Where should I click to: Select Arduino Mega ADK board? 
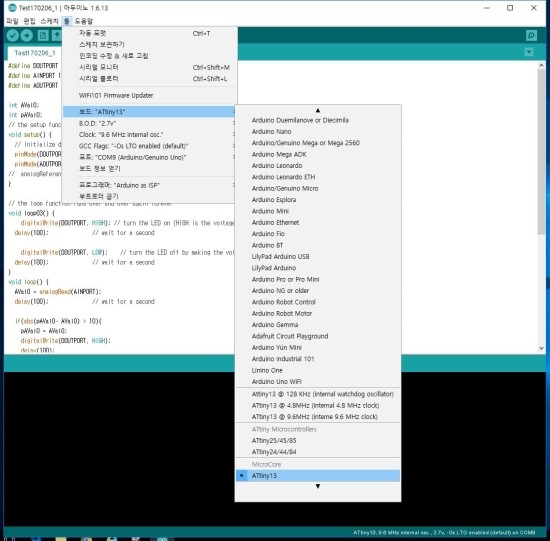[x=318, y=154]
